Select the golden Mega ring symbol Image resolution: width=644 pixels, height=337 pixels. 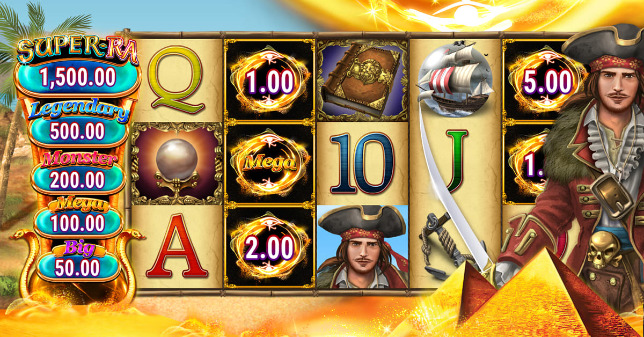269,164
